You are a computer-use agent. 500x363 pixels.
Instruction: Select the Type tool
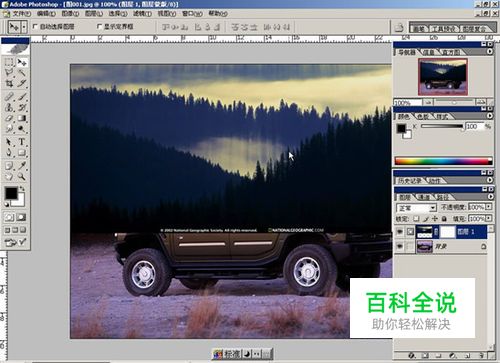(x=22, y=142)
